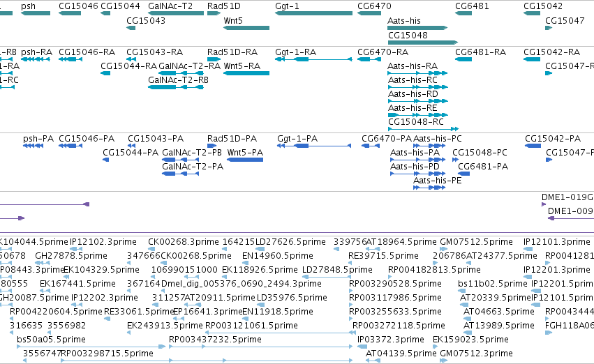Open the CG6481-PA protein label
The width and height of the screenshot is (594, 364).
[483, 167]
